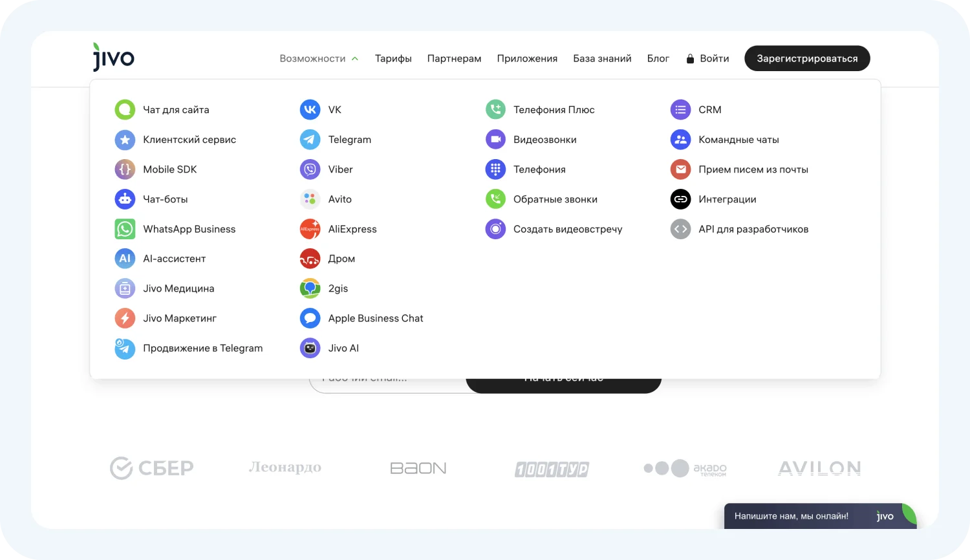Open the Mobile SDK text link

click(x=170, y=169)
